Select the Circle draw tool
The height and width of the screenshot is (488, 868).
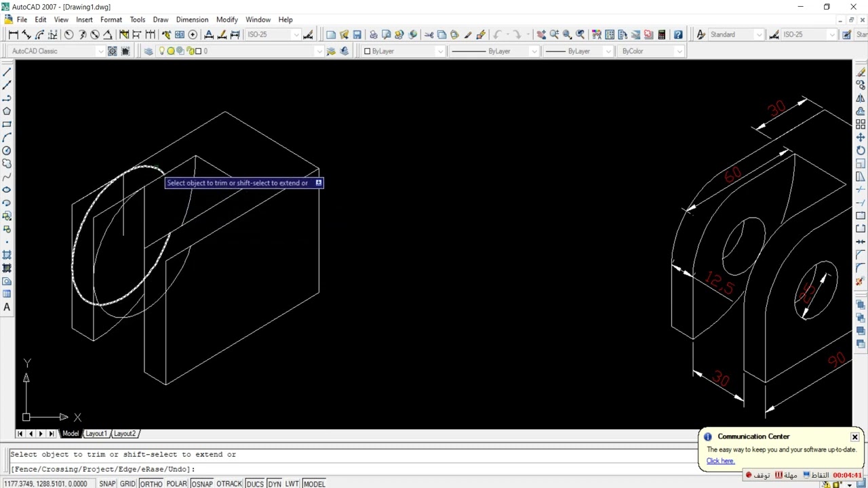7,150
